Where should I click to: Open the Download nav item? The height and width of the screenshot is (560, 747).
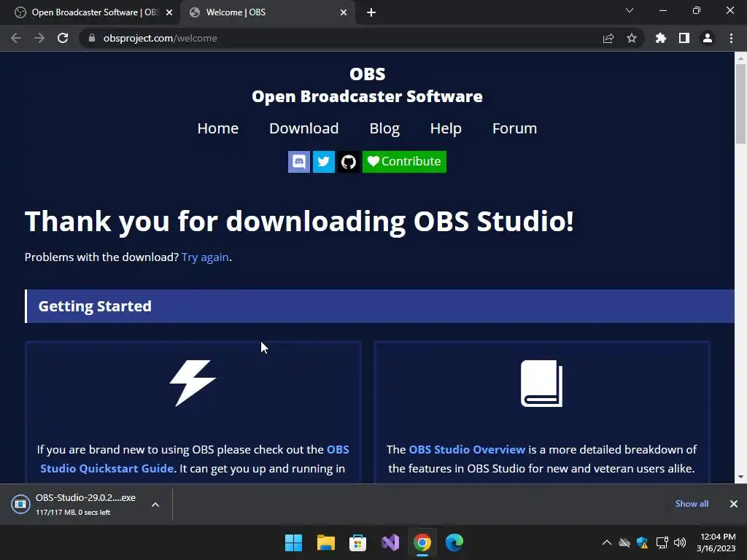[304, 128]
